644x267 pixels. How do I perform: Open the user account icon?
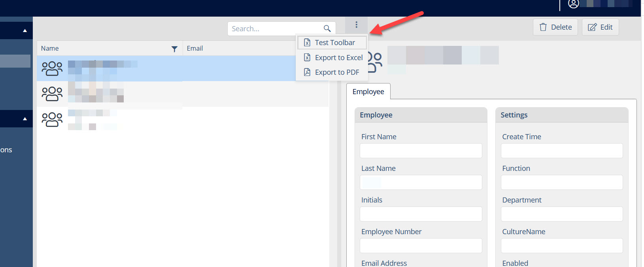pos(574,4)
